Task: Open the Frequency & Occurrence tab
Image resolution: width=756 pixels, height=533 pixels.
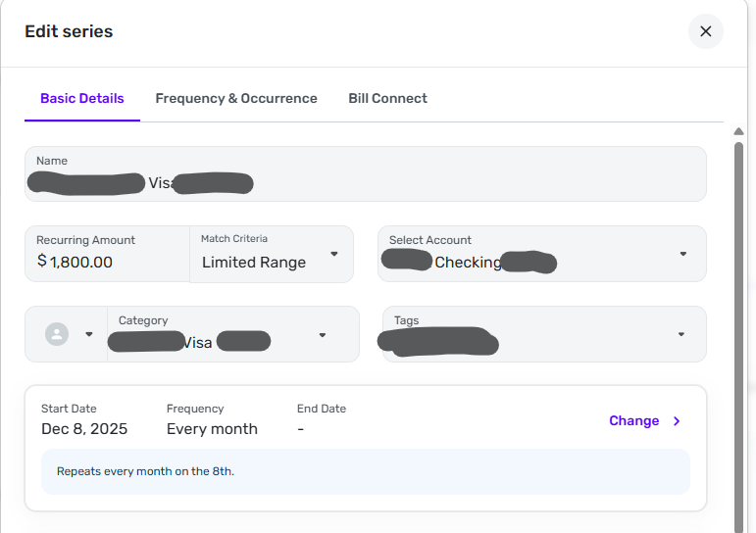Action: coord(236,98)
